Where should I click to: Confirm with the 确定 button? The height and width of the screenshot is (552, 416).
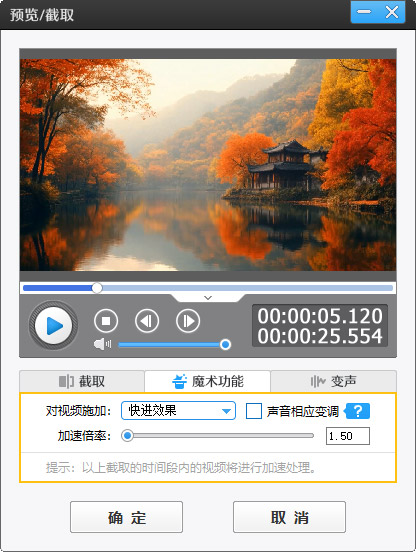coord(126,517)
